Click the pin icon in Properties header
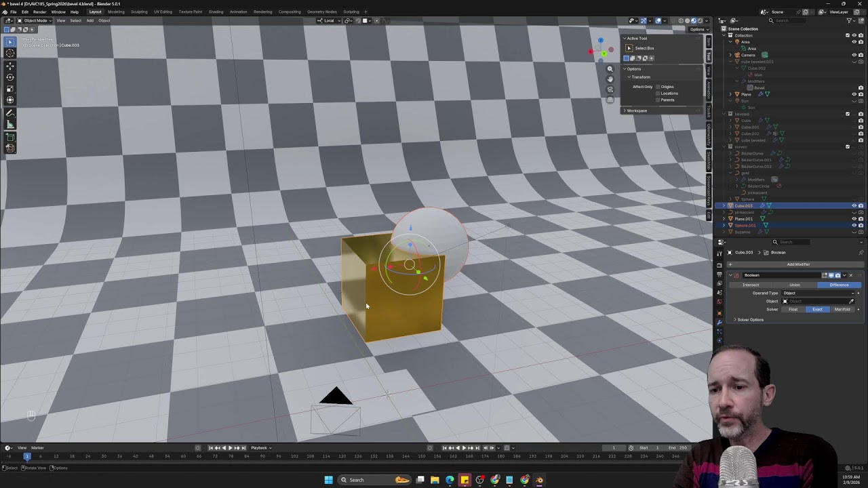Viewport: 868px width, 488px height. (x=861, y=253)
